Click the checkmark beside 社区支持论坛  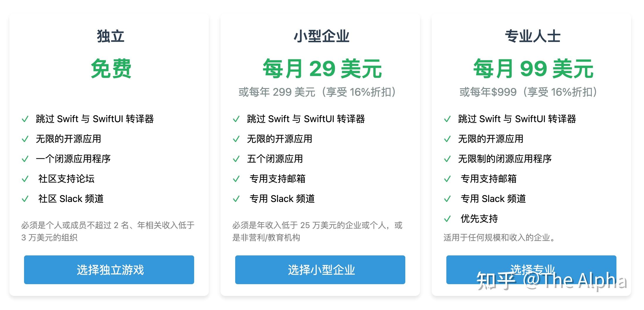25,179
